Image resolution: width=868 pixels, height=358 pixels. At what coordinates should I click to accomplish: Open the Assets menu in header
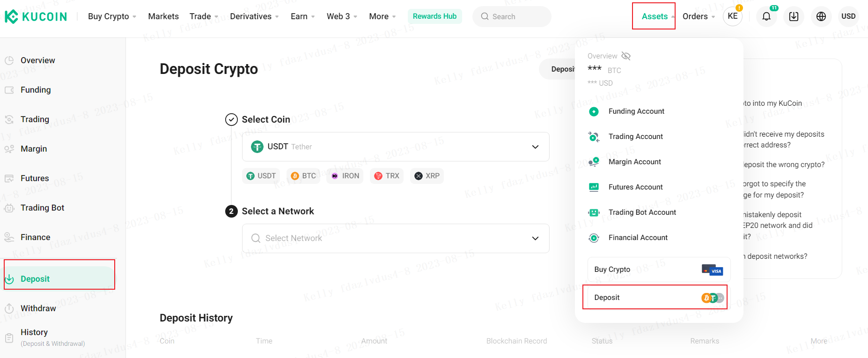pyautogui.click(x=655, y=16)
